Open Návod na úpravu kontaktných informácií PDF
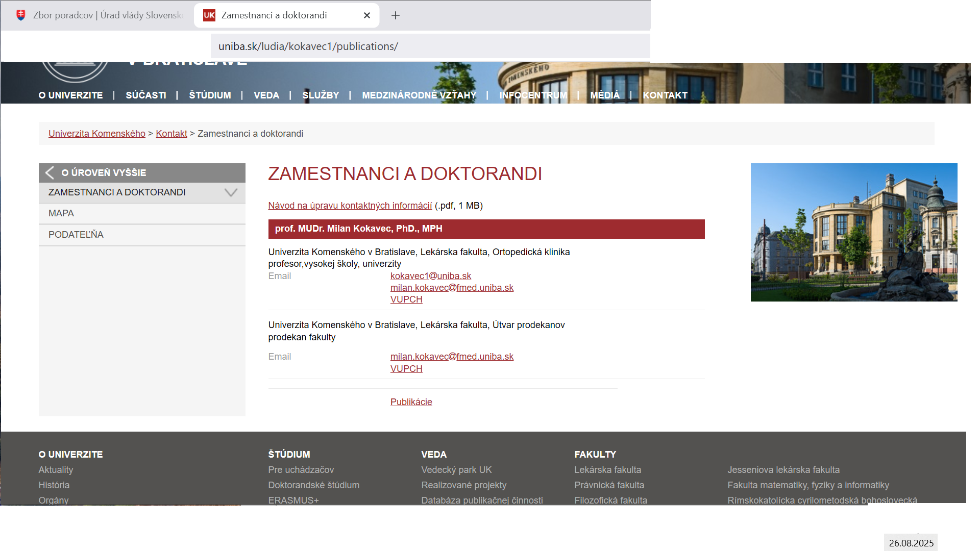980x551 pixels. [350, 206]
